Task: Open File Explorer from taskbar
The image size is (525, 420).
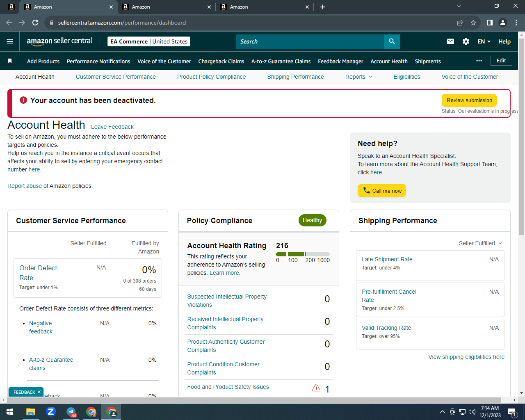Action: pyautogui.click(x=31, y=412)
